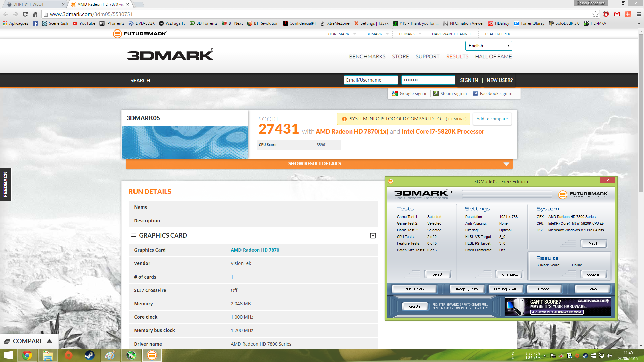Click the NEW USER? link
This screenshot has height=362, width=644.
click(x=499, y=80)
